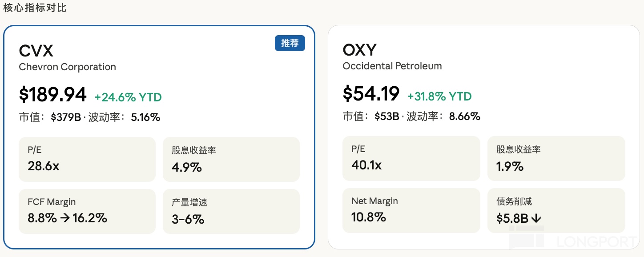This screenshot has width=644, height=257.
Task: Click the green +31.8% YTD label
Action: [x=439, y=96]
